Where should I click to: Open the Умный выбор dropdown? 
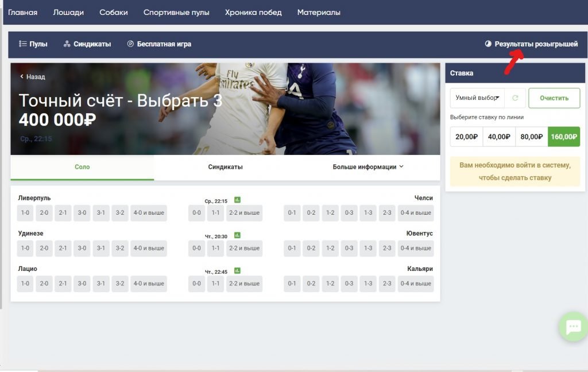coord(477,98)
